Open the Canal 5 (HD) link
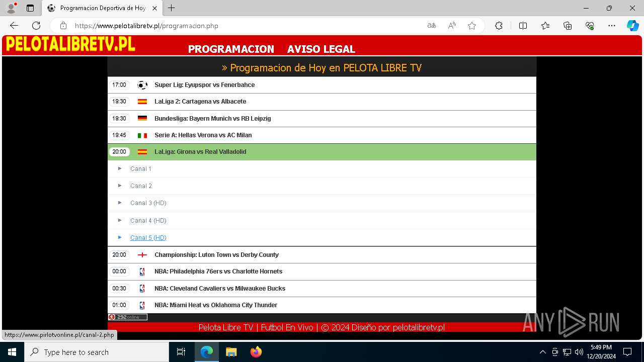Screen dimensions: 644x362 [x=148, y=238]
